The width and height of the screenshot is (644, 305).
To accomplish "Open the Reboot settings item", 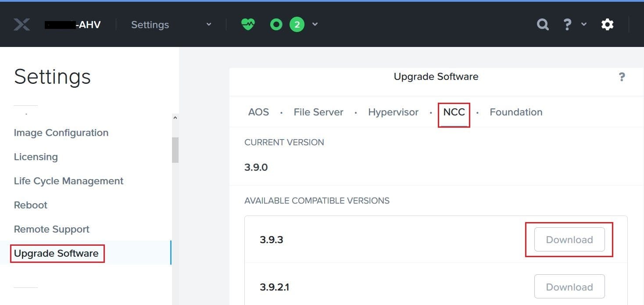I will (x=30, y=205).
